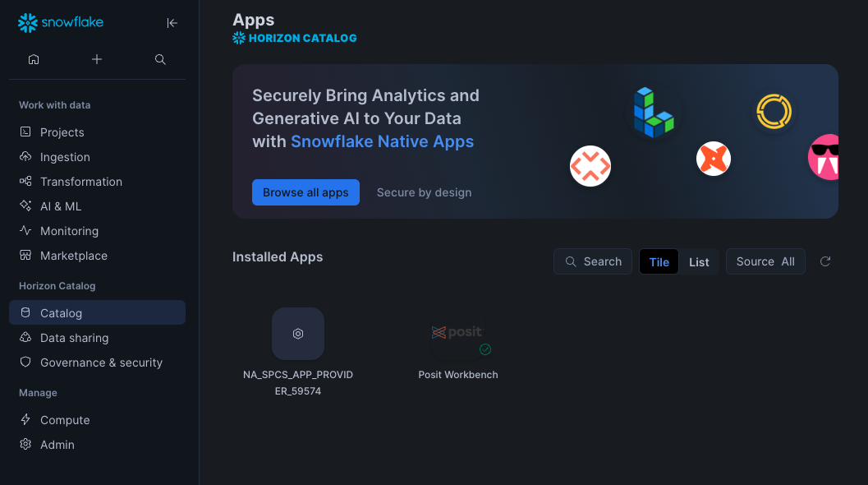Viewport: 868px width, 485px height.
Task: Open Projects in sidebar
Action: point(97,132)
